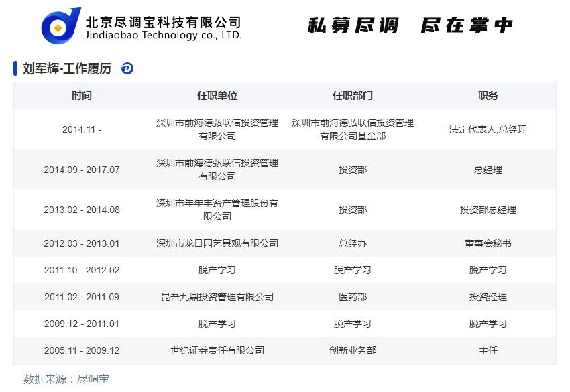Select the 投资部总经理 position cell
This screenshot has width=570, height=392.
click(488, 210)
